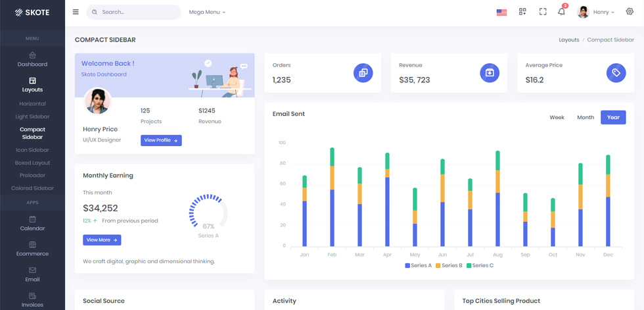Select the Icon Sidebar layout item
The height and width of the screenshot is (310, 644).
click(x=32, y=150)
